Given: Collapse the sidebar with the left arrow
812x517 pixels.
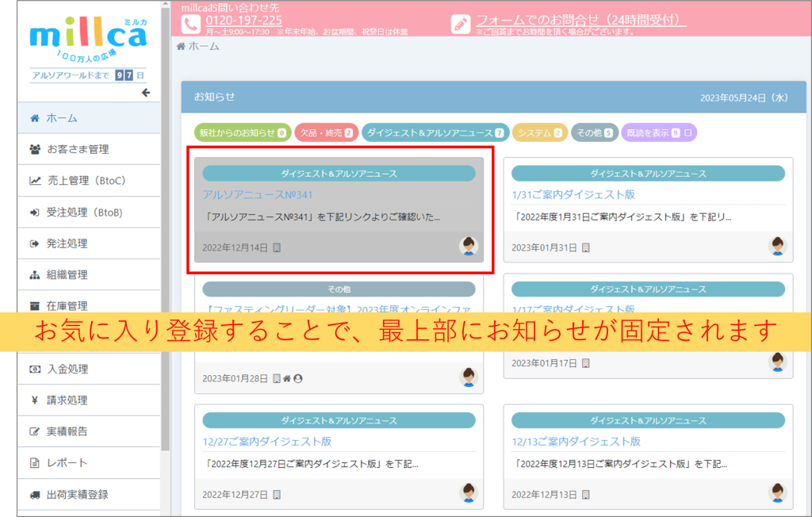Looking at the screenshot, I should pyautogui.click(x=145, y=93).
